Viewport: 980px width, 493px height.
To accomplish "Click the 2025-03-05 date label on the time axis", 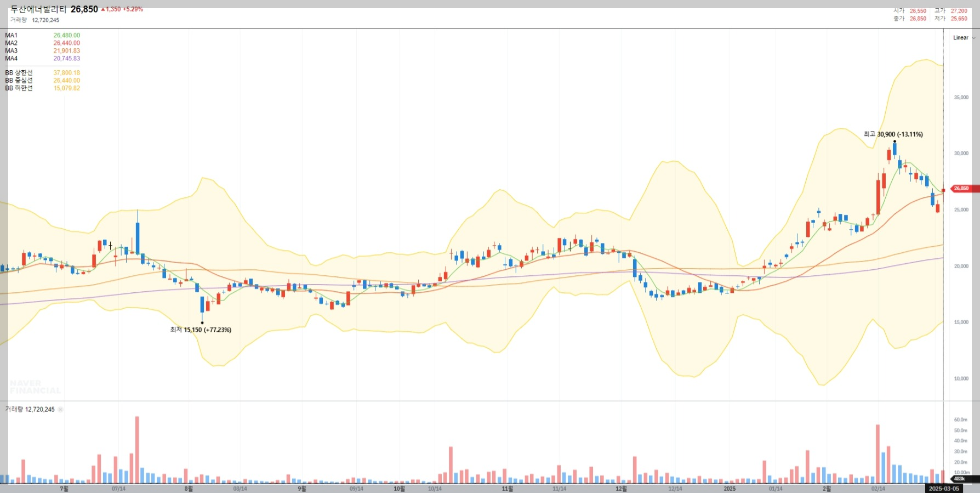I will [944, 489].
